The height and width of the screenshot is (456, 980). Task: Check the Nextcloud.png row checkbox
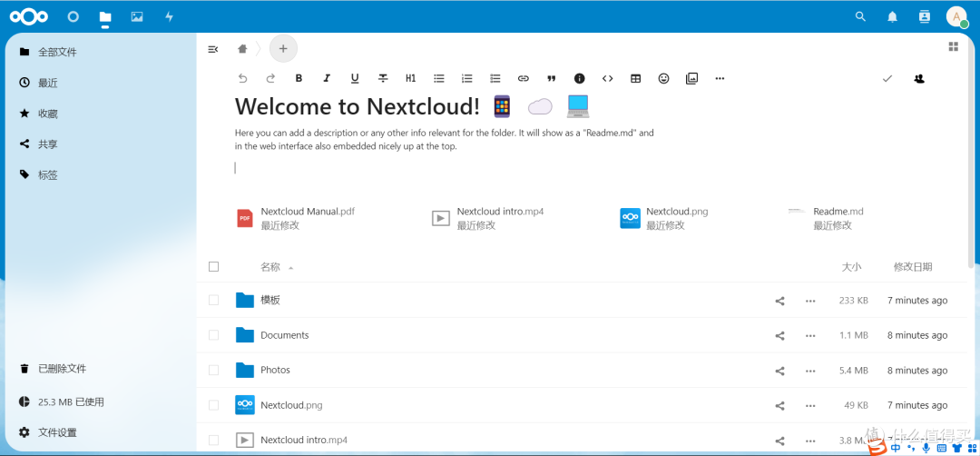pyautogui.click(x=214, y=405)
